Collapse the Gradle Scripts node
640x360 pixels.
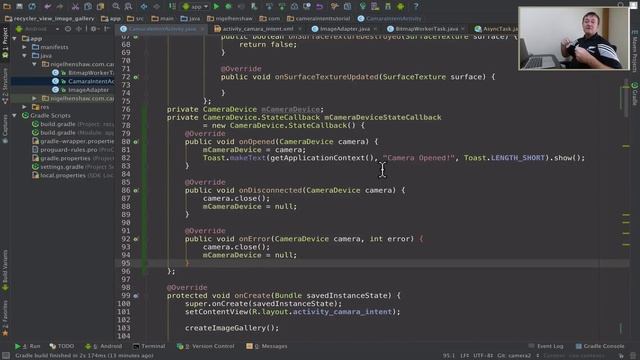pyautogui.click(x=15, y=116)
